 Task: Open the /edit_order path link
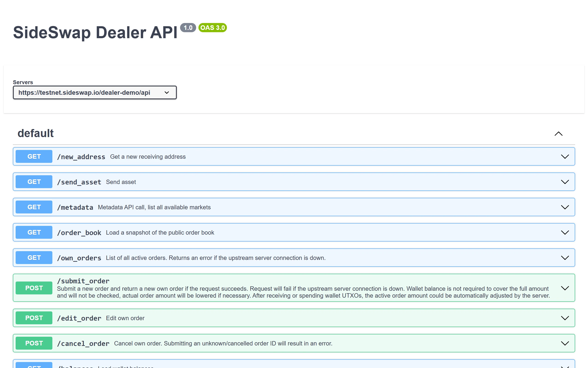[x=79, y=318]
